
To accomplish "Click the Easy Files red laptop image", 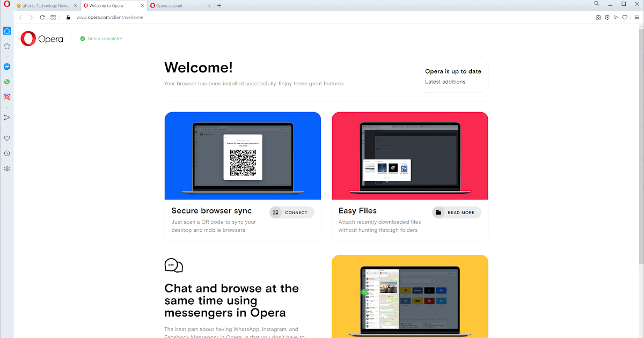I will point(410,156).
